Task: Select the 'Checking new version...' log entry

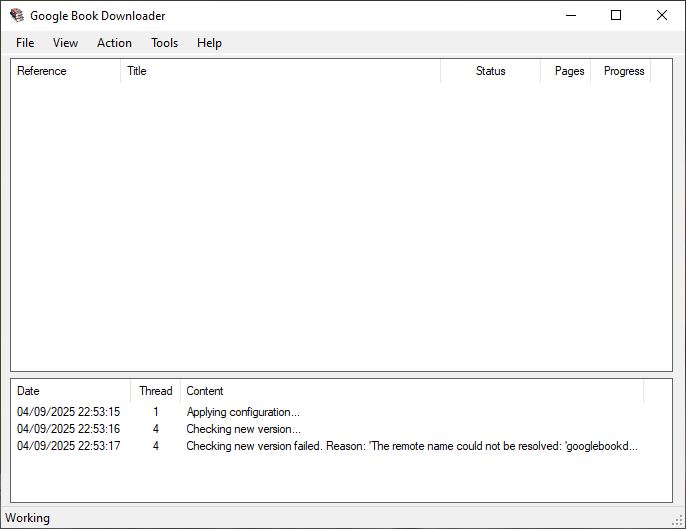Action: (x=327, y=429)
